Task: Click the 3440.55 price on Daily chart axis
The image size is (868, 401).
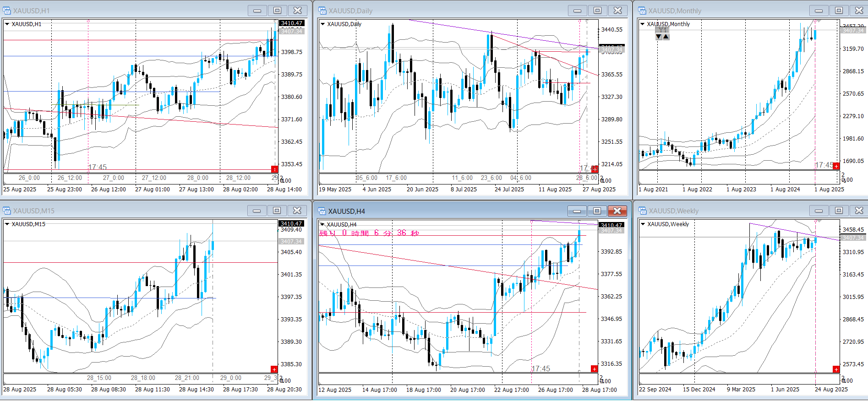Action: pyautogui.click(x=612, y=29)
